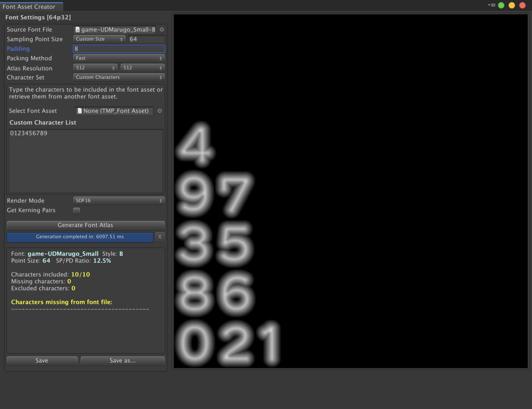Click the Custom Character List label
The height and width of the screenshot is (409, 532).
43,122
